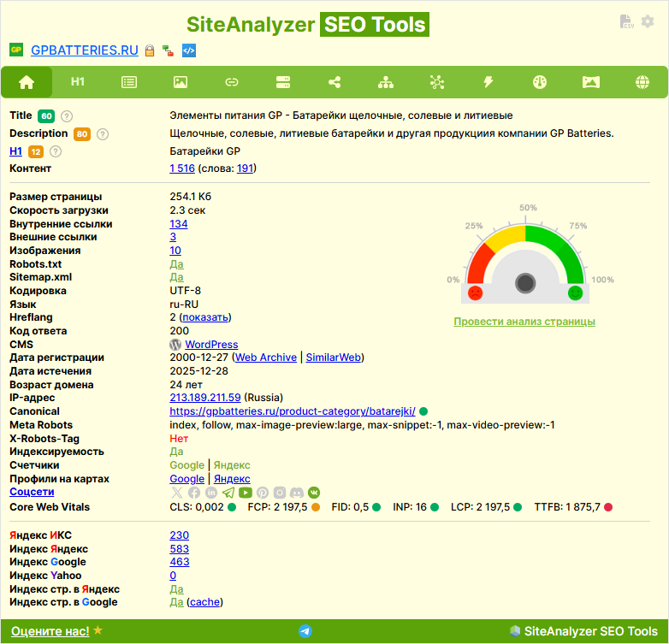669x644 pixels.
Task: Open Google maps profile link
Action: coord(186,479)
